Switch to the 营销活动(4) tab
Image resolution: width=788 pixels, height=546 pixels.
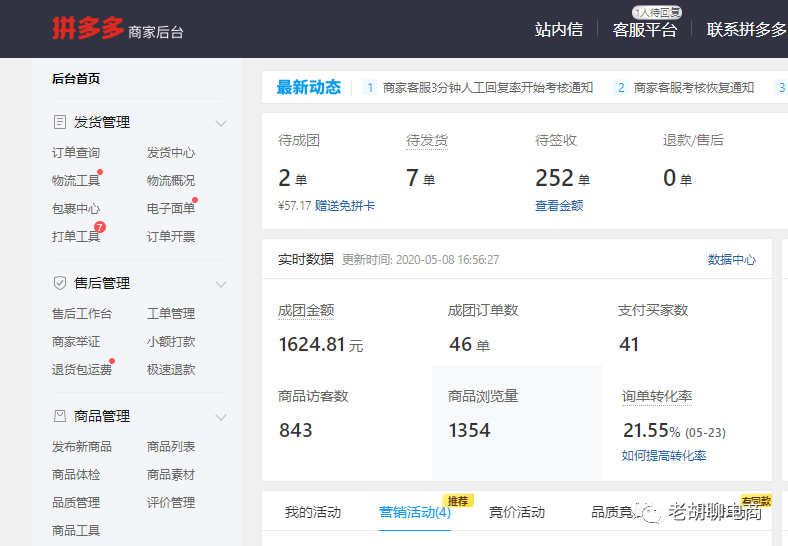coord(415,512)
